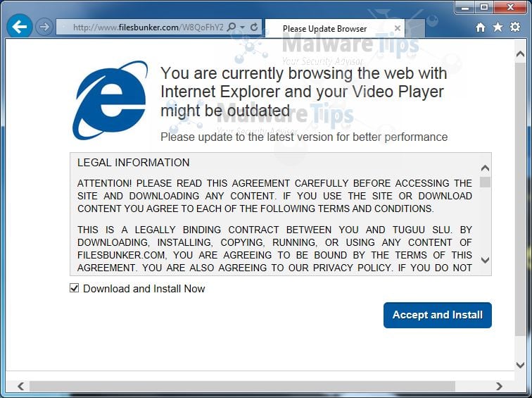Image resolution: width=532 pixels, height=398 pixels.
Task: Open the Home page icon
Action: point(481,27)
